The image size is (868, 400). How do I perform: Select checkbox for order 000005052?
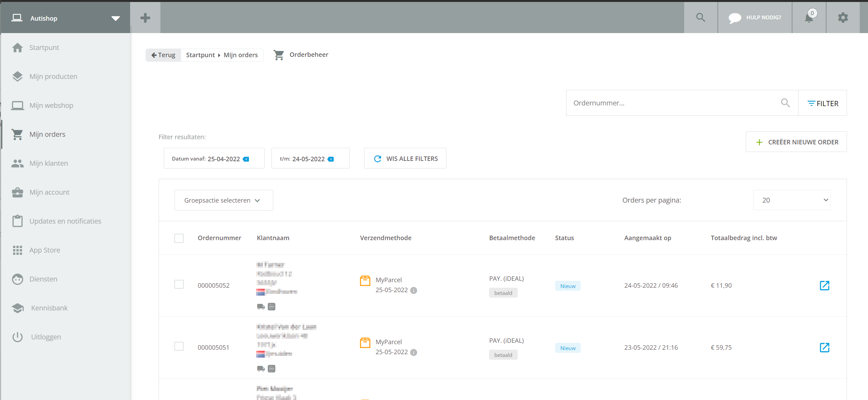tap(179, 285)
